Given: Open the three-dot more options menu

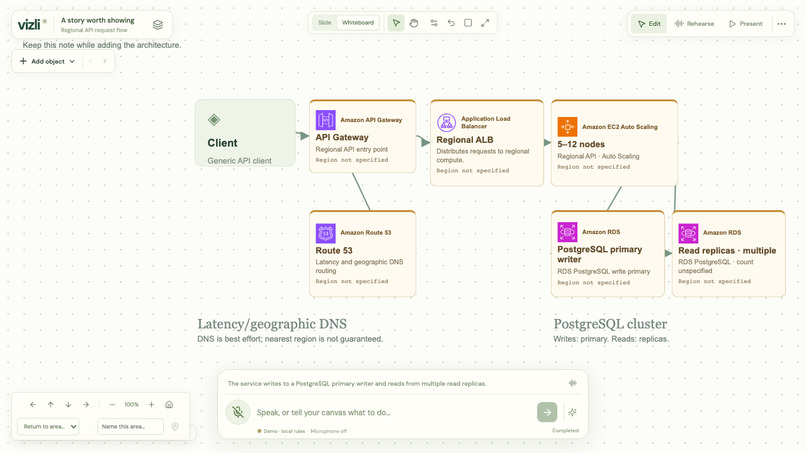Looking at the screenshot, I should (781, 24).
